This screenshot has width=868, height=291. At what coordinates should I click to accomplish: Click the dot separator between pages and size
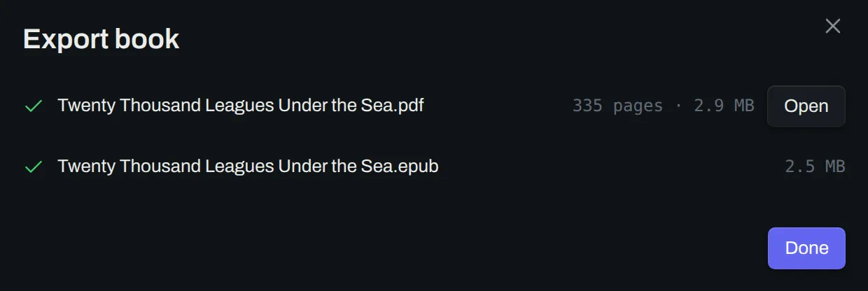click(x=678, y=106)
